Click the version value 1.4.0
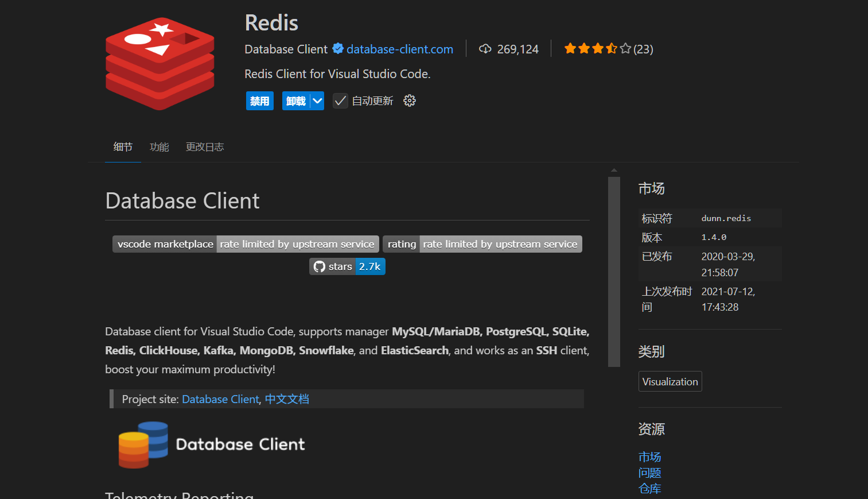The height and width of the screenshot is (499, 868). [x=714, y=237]
